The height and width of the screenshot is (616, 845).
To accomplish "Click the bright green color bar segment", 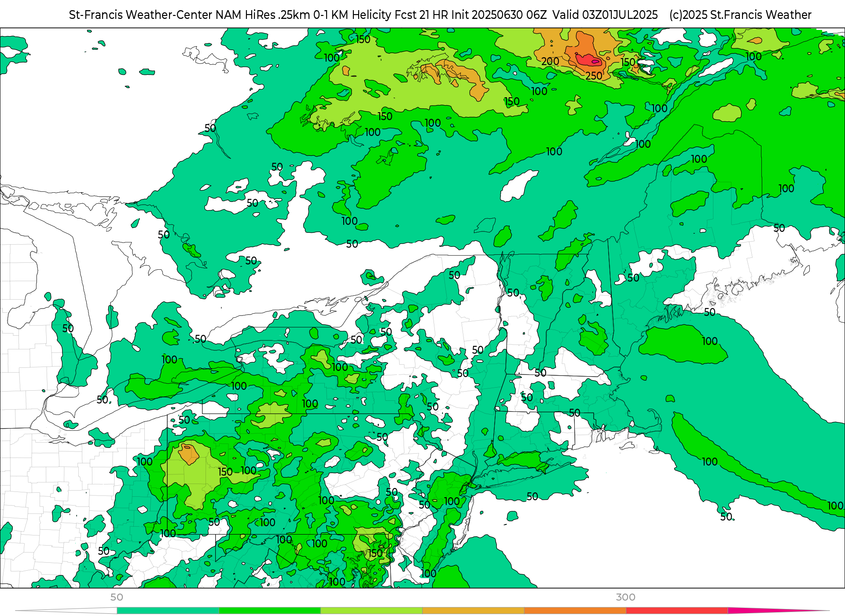I will point(269,611).
